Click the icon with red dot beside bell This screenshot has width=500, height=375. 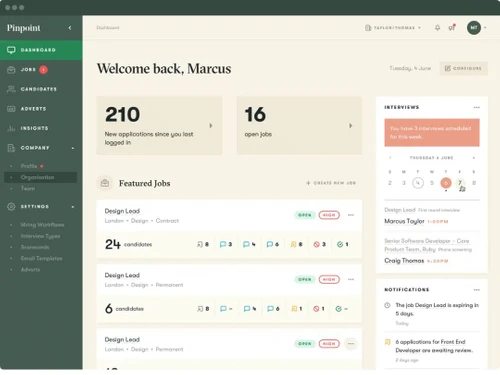[x=452, y=27]
